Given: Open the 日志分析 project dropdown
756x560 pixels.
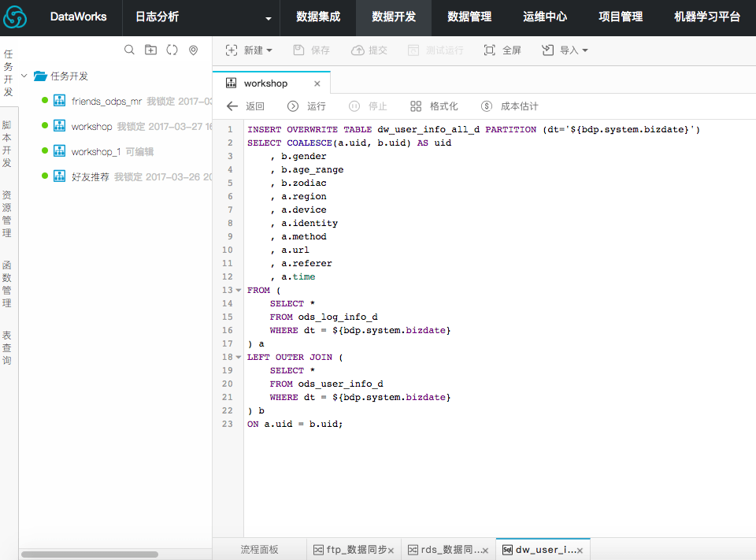Looking at the screenshot, I should pyautogui.click(x=269, y=18).
